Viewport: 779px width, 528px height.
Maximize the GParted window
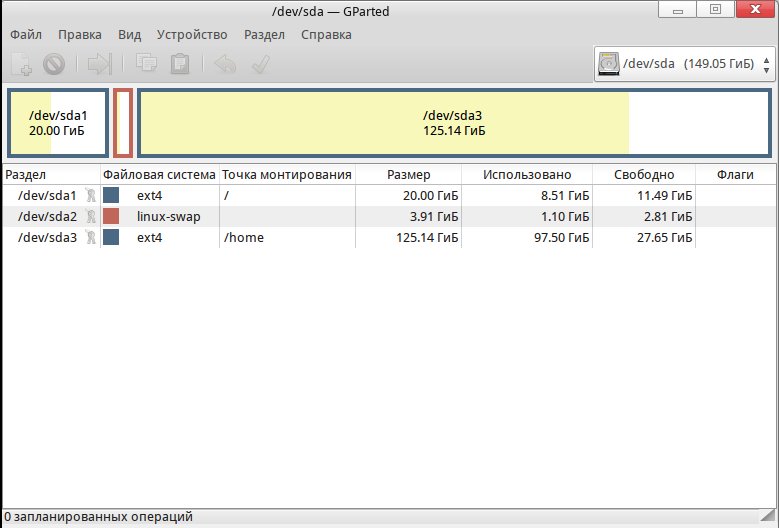(x=715, y=9)
